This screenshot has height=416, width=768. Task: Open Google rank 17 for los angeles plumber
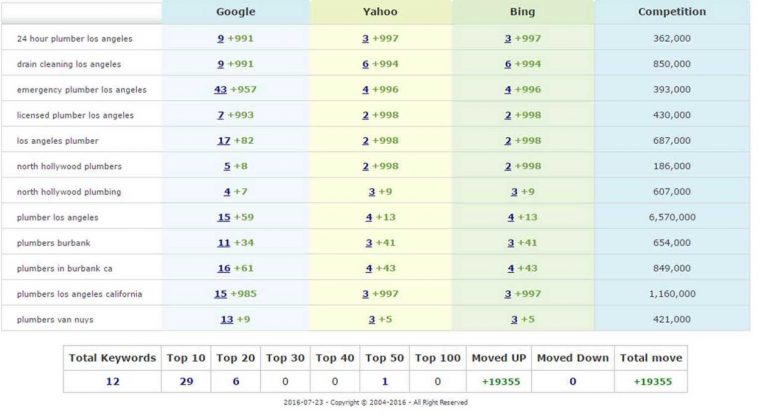223,141
